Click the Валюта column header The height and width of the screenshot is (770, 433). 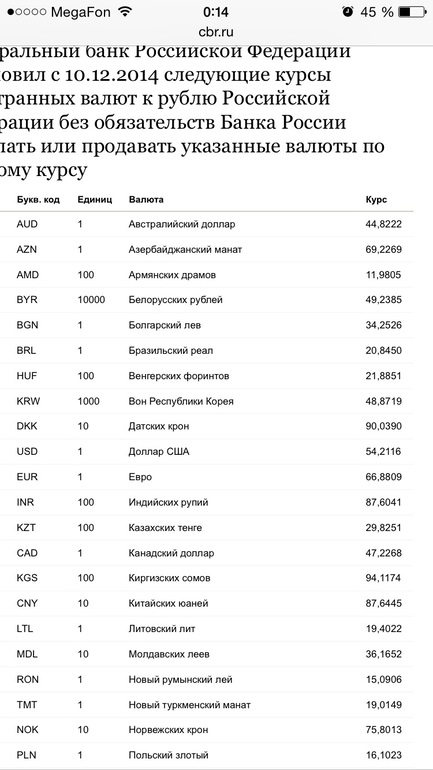(x=146, y=200)
